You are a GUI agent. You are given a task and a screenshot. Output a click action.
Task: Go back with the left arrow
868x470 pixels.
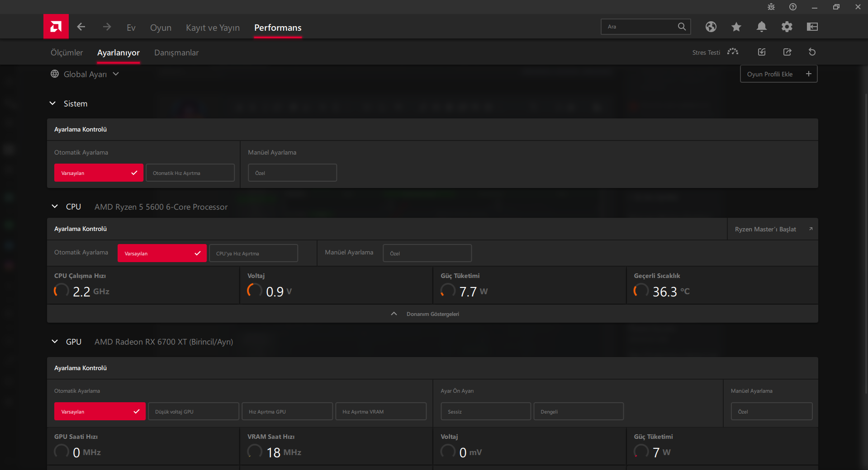[x=81, y=27]
